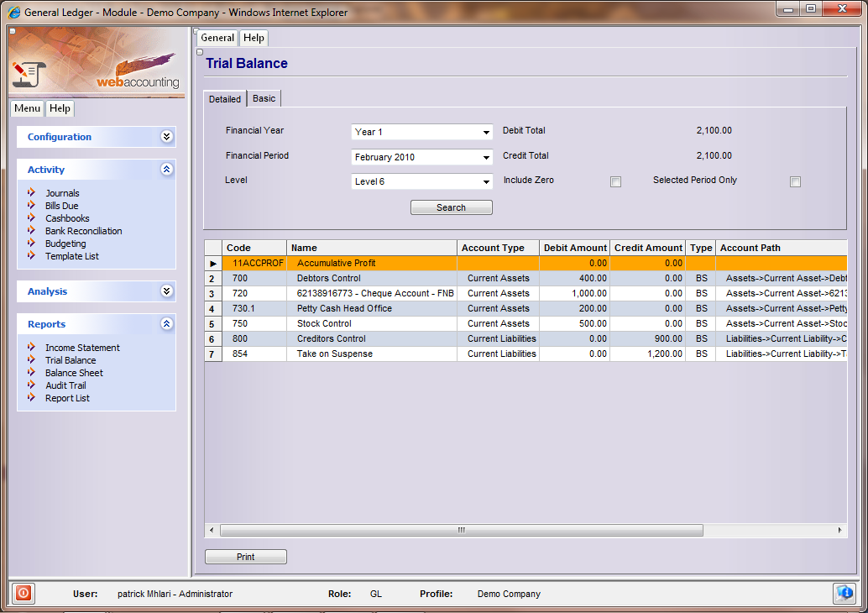This screenshot has width=868, height=613.
Task: Click the arrow icon beside Audit Trail
Action: pos(32,385)
